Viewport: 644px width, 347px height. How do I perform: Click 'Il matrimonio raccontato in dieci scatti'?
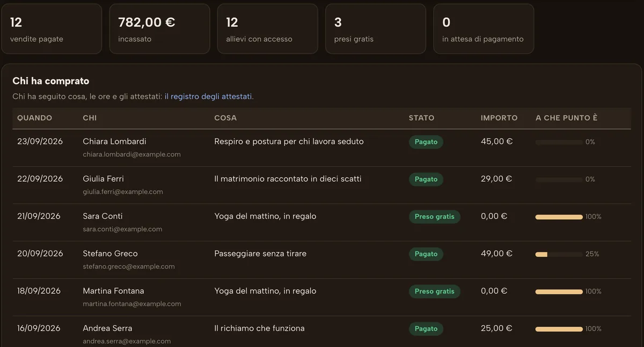(288, 179)
